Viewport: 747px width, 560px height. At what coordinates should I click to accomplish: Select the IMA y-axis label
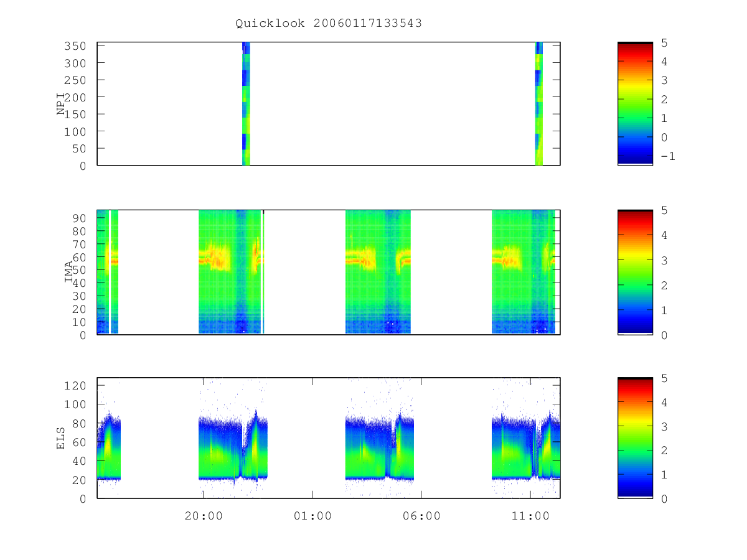point(68,272)
